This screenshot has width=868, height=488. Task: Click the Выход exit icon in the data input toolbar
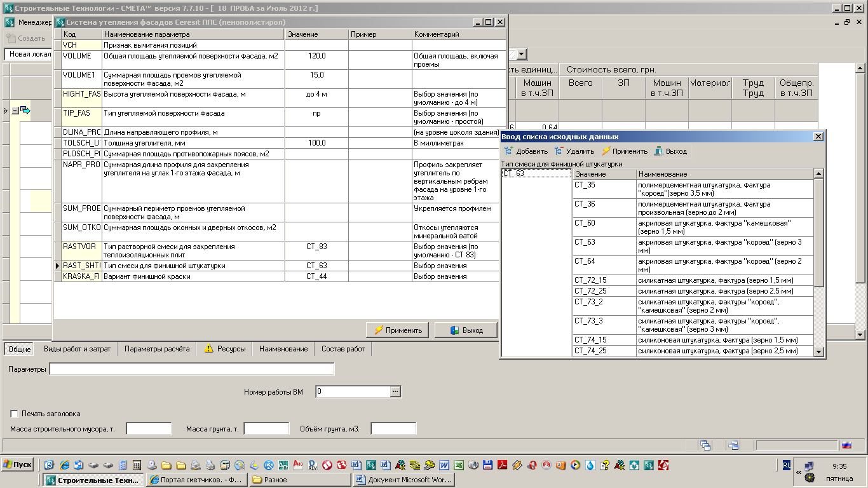tap(659, 151)
